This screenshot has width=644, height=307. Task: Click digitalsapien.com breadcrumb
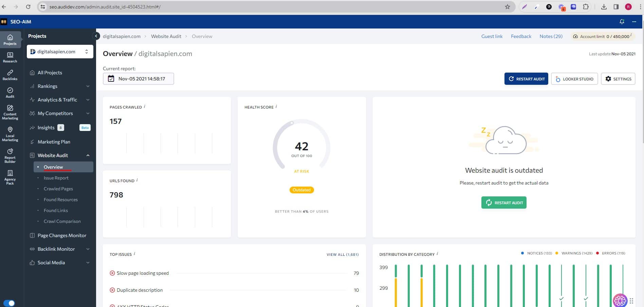[x=122, y=36]
